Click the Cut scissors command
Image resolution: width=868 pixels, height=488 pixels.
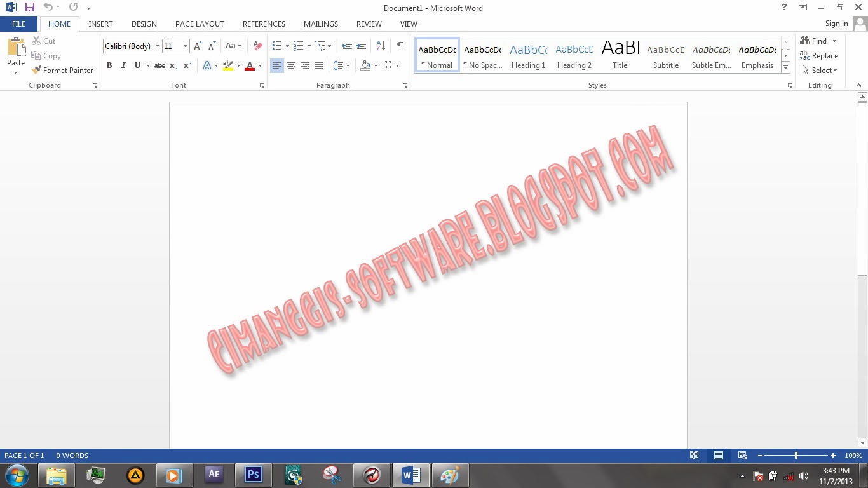coord(44,41)
